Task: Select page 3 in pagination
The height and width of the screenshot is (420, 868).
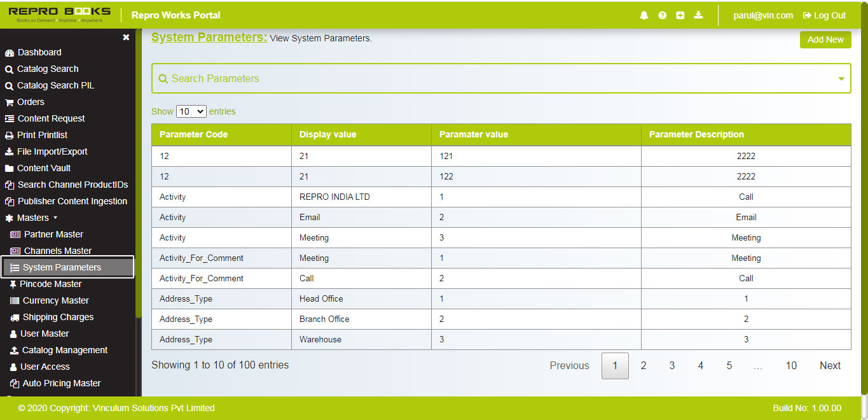Action: click(x=672, y=365)
